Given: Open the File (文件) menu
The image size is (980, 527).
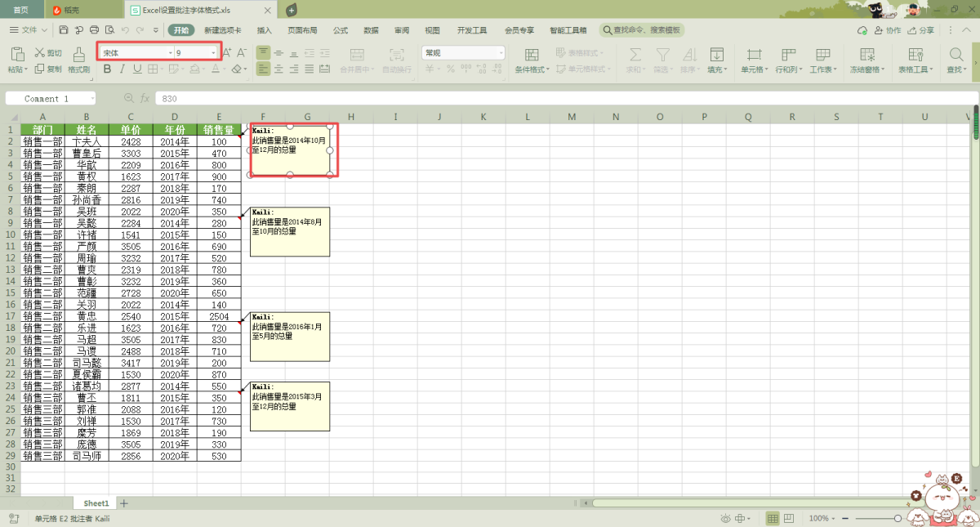Looking at the screenshot, I should pyautogui.click(x=29, y=30).
